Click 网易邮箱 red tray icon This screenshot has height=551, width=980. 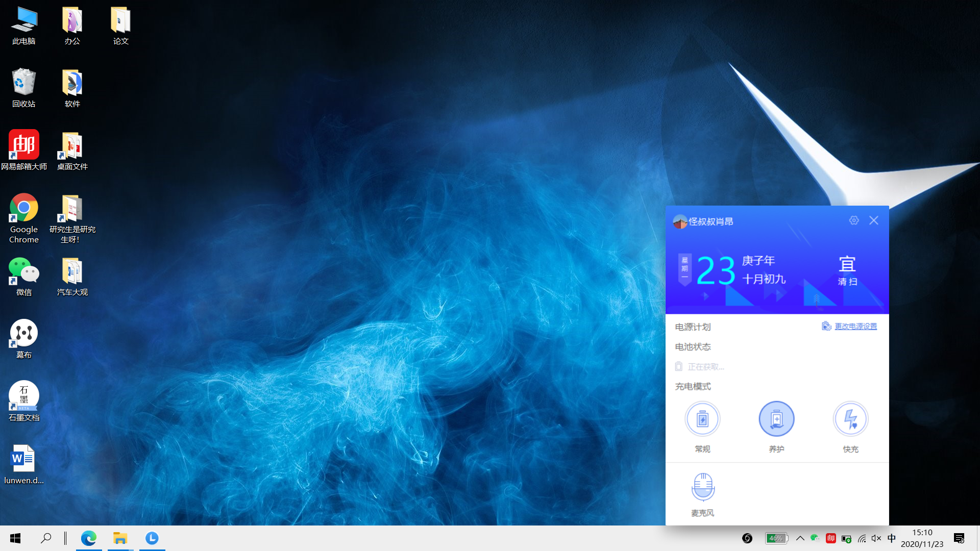tap(830, 538)
